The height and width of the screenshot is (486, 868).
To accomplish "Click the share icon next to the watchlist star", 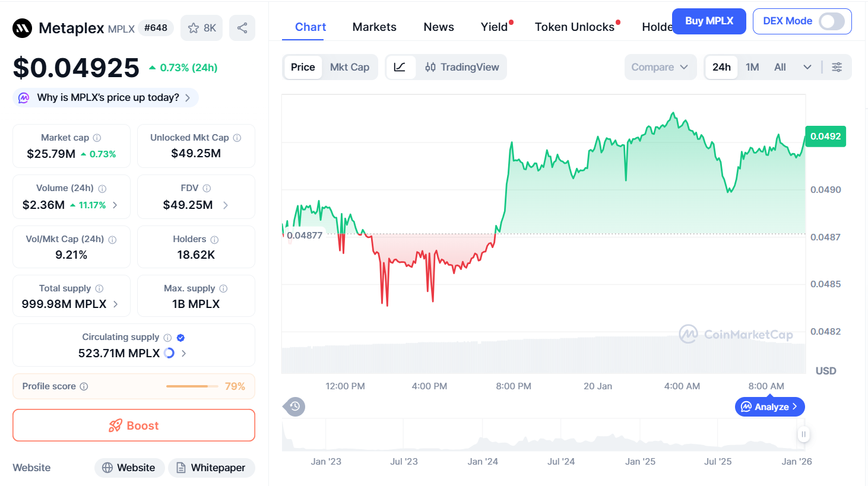I will point(242,27).
